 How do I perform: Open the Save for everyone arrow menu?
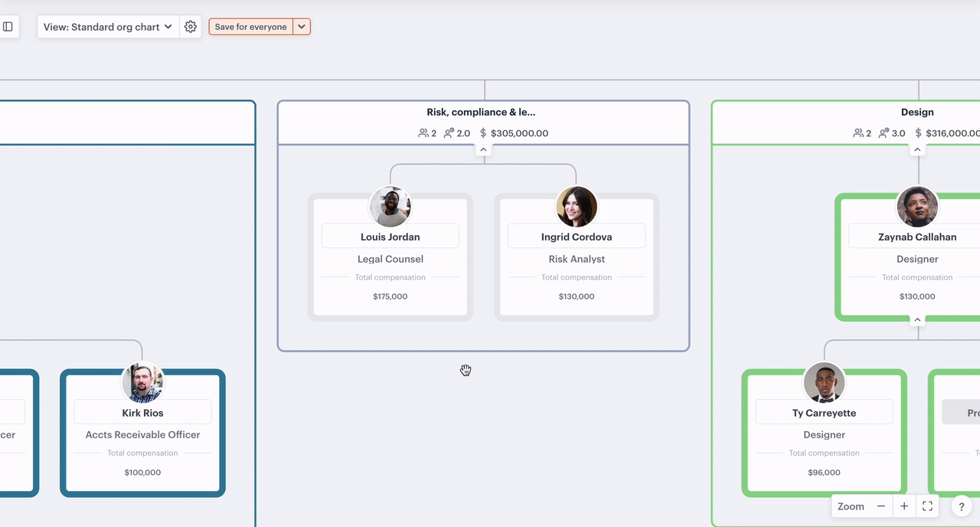302,27
